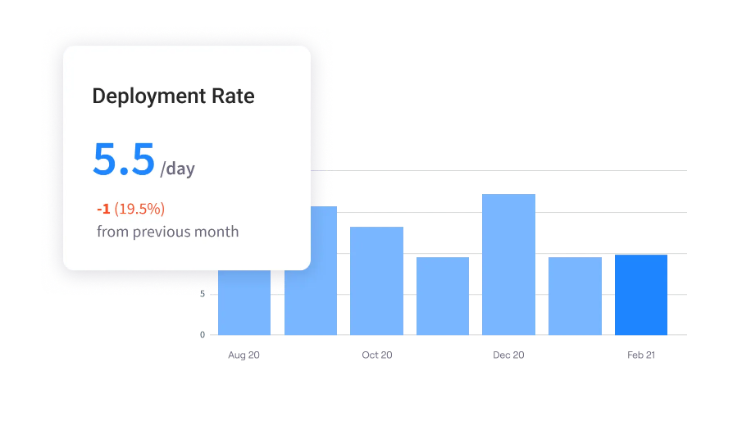Select the tallest Dec 20 bar
Viewport: 735px width, 438px height.
coord(509,264)
